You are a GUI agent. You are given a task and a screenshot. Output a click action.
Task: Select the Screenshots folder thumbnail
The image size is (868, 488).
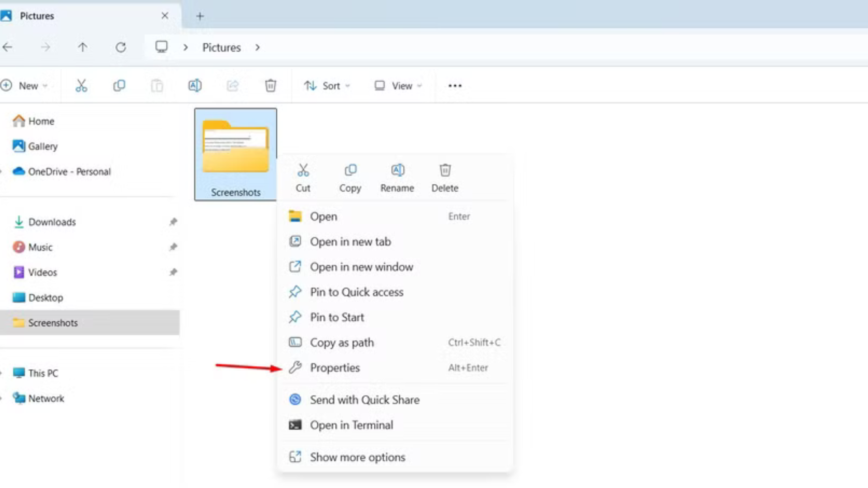point(236,154)
